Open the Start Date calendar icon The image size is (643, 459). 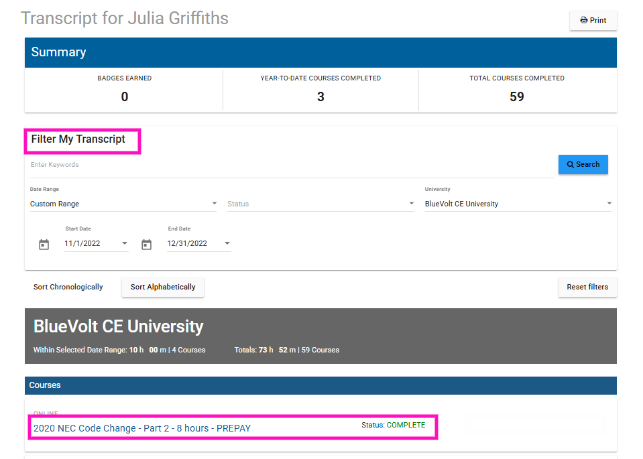[x=44, y=244]
